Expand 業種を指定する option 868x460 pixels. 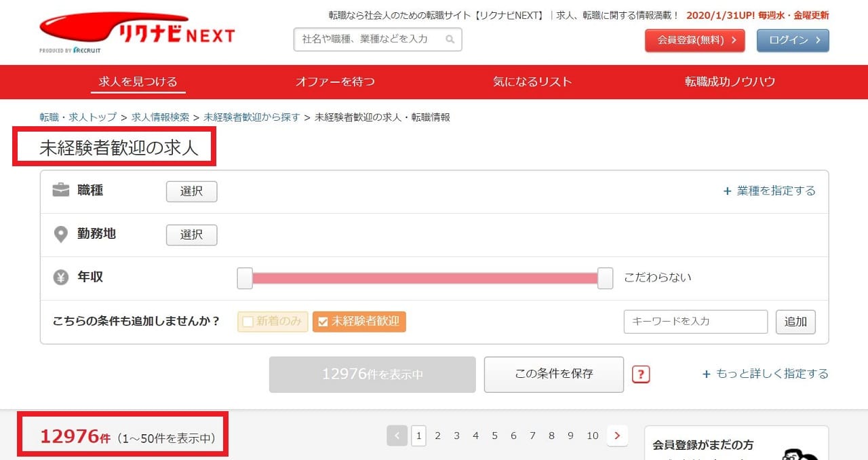click(x=770, y=191)
